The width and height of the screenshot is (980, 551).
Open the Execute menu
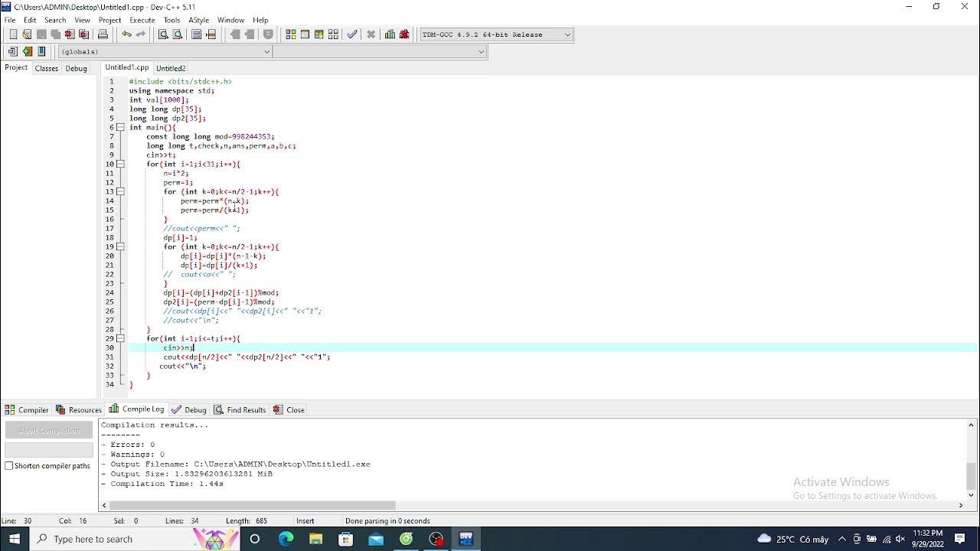pyautogui.click(x=142, y=20)
